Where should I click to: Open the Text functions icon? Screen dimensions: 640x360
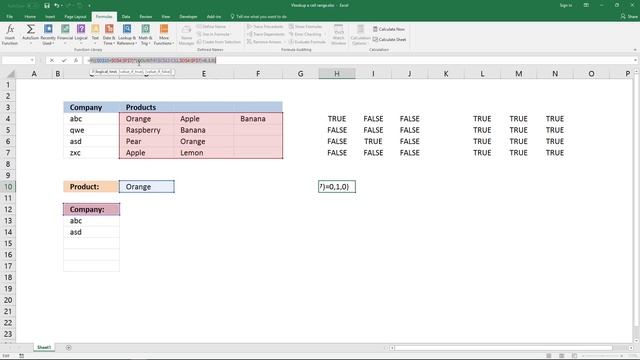[95, 35]
